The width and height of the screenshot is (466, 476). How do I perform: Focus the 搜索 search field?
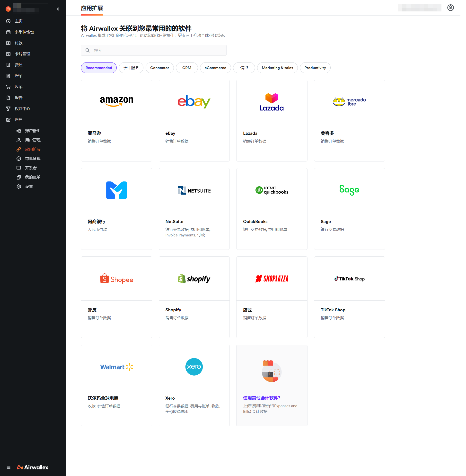coord(154,50)
